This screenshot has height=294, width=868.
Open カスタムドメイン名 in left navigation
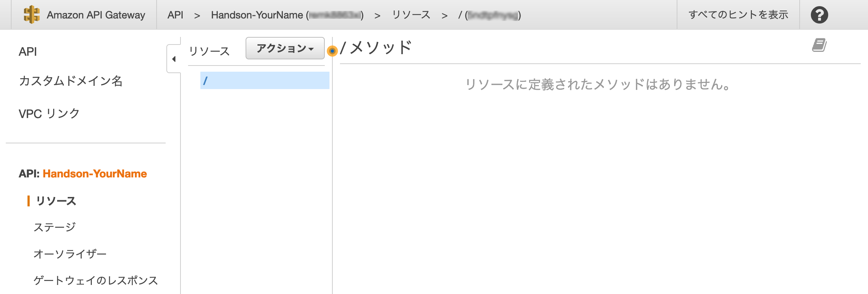(71, 81)
